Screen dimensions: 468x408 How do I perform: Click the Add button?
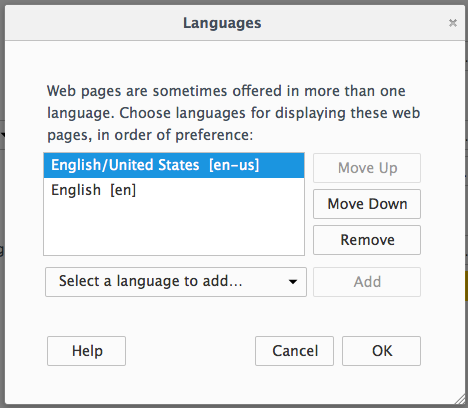[x=367, y=282]
